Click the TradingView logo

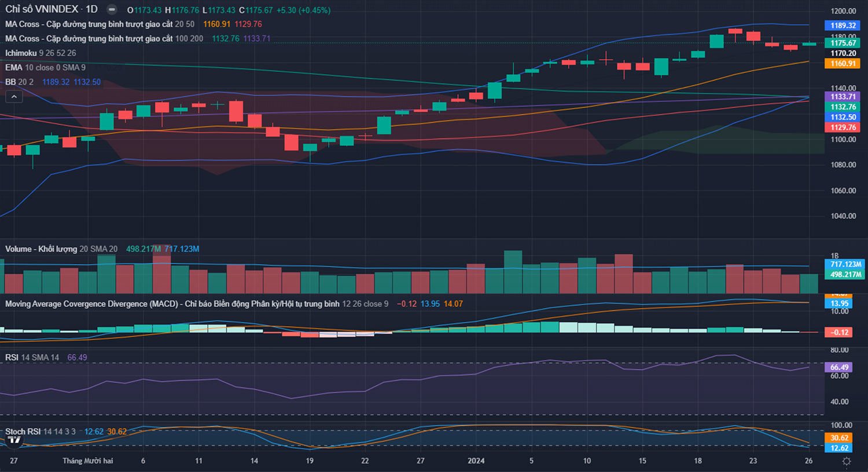(14, 440)
